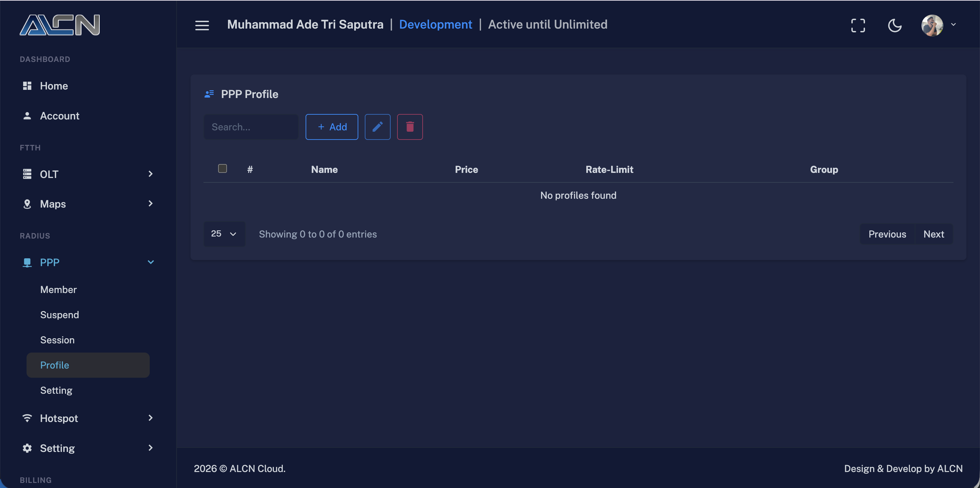Click the Account person icon
Viewport: 980px width, 488px height.
tap(27, 116)
